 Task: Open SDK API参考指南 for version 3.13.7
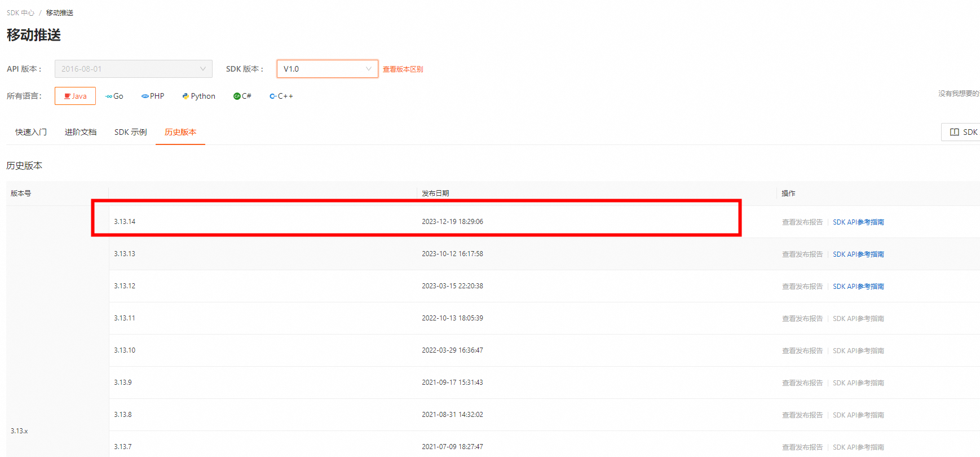(x=858, y=447)
